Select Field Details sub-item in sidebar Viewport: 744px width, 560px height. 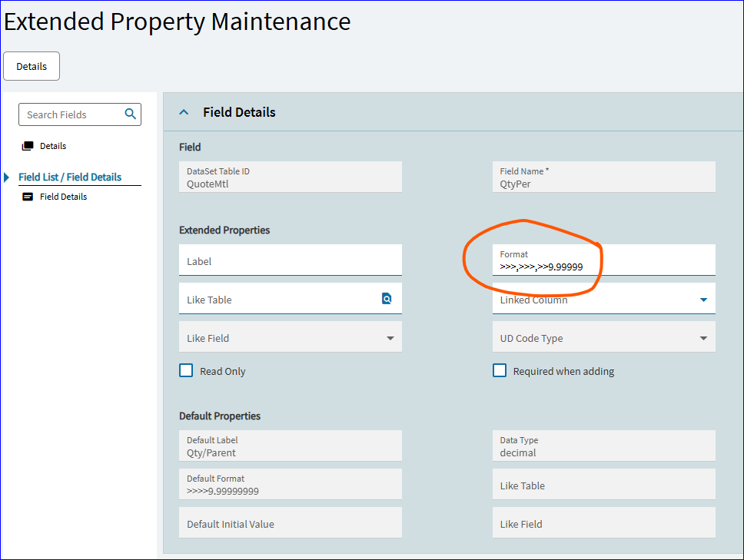click(x=63, y=197)
